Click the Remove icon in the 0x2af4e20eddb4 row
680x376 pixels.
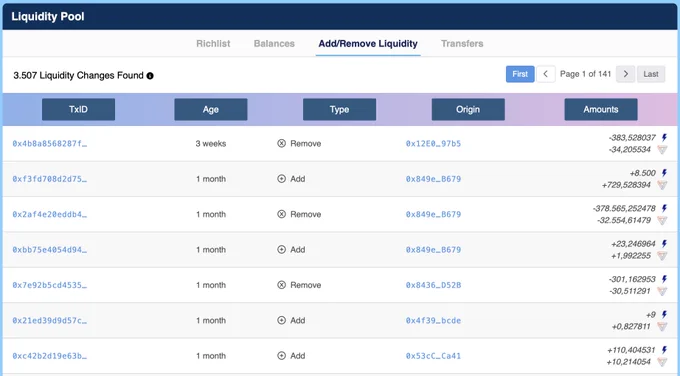point(281,214)
